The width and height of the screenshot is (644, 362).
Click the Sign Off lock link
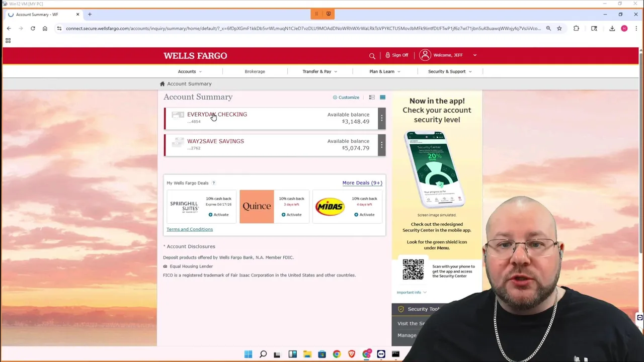point(396,55)
